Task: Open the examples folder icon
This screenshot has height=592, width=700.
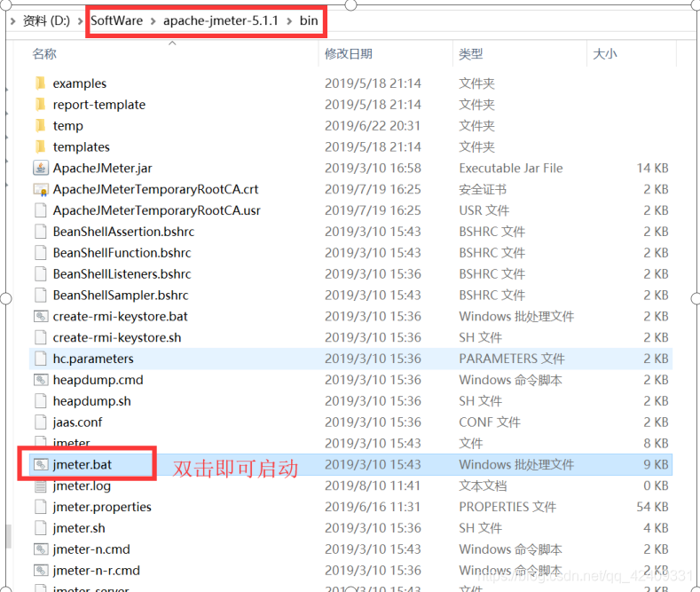Action: point(40,83)
